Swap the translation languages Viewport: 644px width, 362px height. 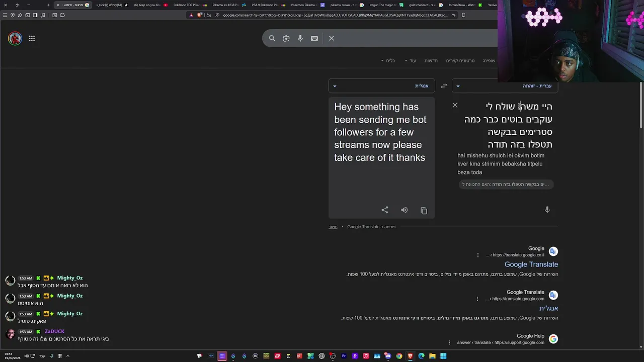click(x=444, y=86)
